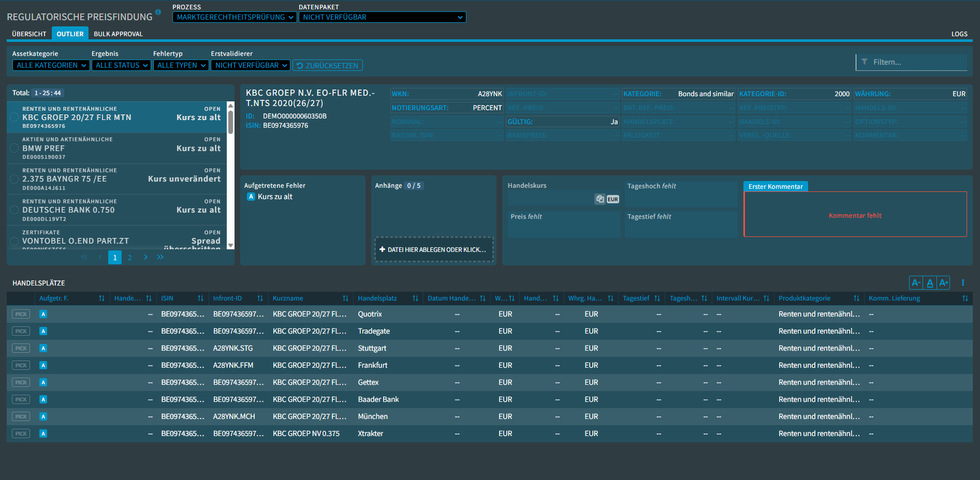980x480 pixels.
Task: Open the Erstvalidierer Nicht verfügbar dropdown
Action: click(251, 65)
